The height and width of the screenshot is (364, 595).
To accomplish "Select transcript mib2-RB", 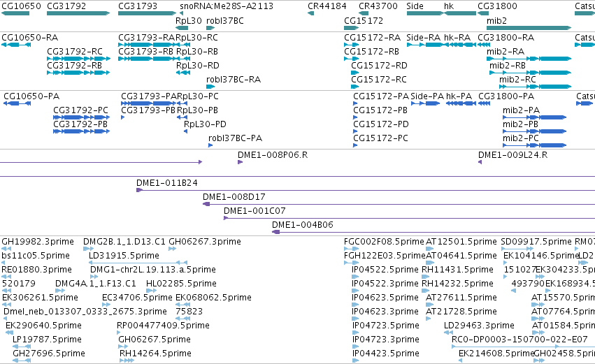I will [x=508, y=65].
